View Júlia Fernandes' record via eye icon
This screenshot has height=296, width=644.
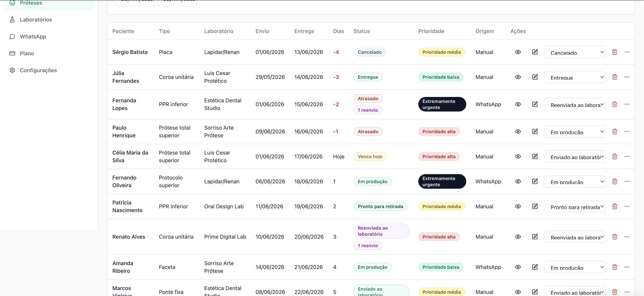click(x=518, y=77)
